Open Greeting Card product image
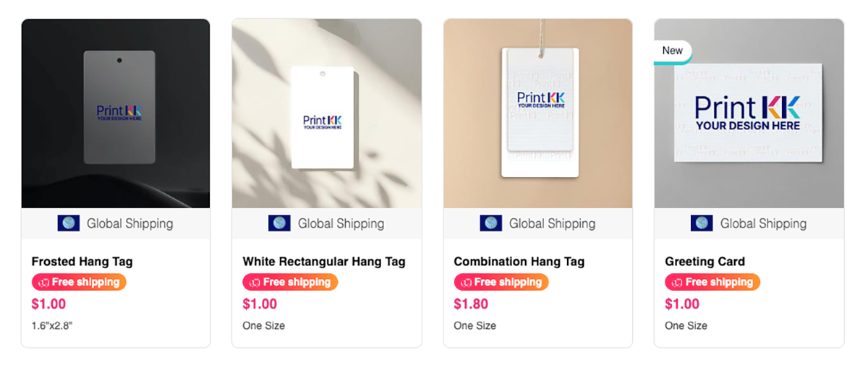The image size is (868, 368). (x=749, y=114)
